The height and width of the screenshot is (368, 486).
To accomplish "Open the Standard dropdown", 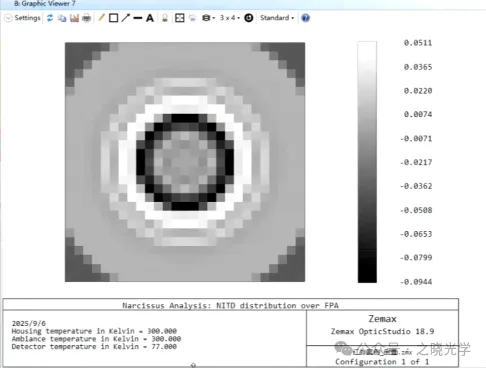I will pos(277,18).
